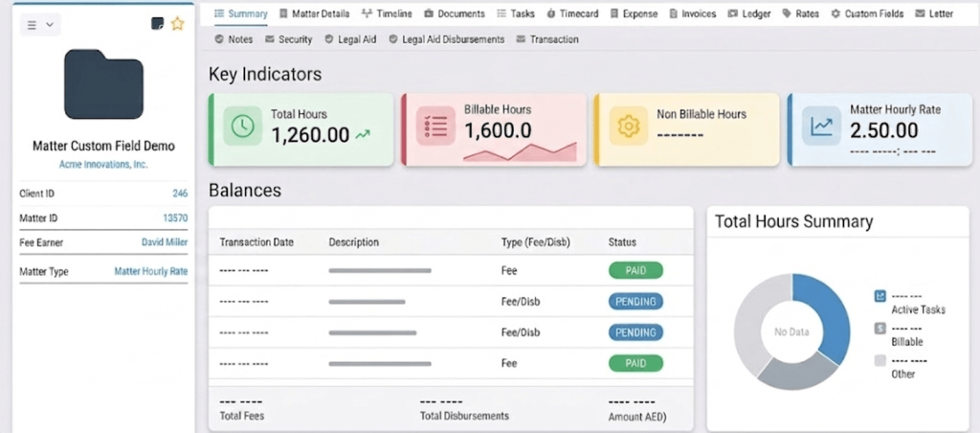Click the Billable Hours list icon
This screenshot has height=433, width=980.
tap(435, 126)
